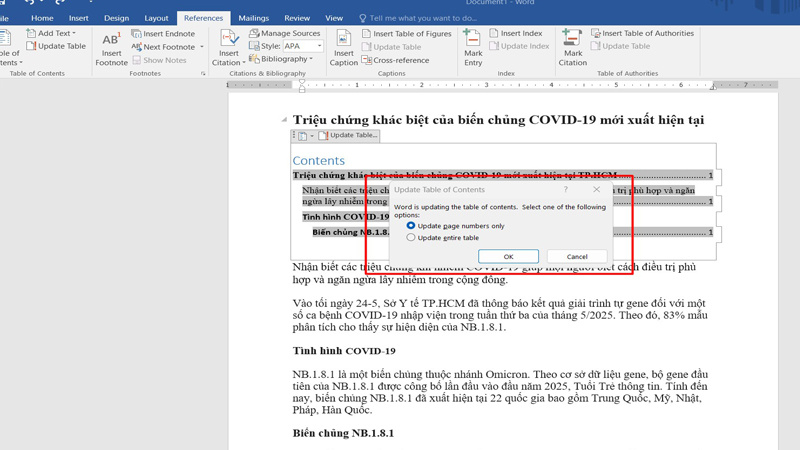Open the Design tab
This screenshot has width=800, height=450.
tap(116, 18)
